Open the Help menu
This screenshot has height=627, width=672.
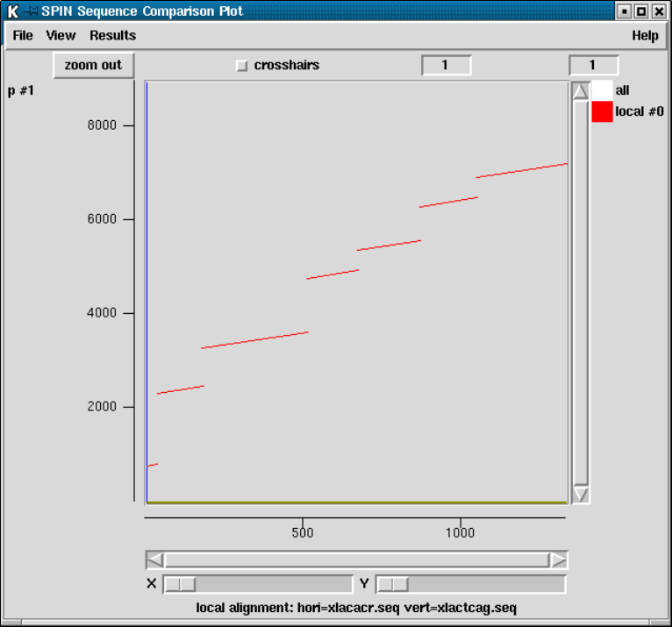[645, 36]
